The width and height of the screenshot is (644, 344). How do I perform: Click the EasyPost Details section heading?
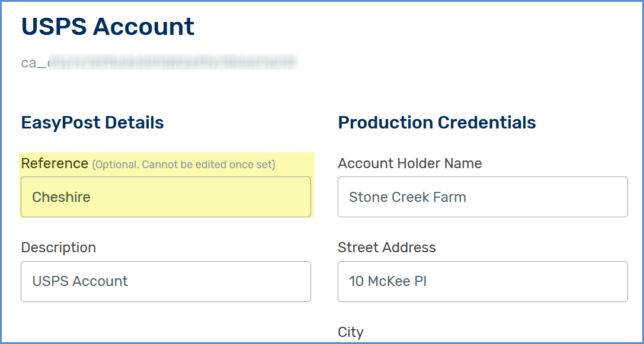pos(92,123)
